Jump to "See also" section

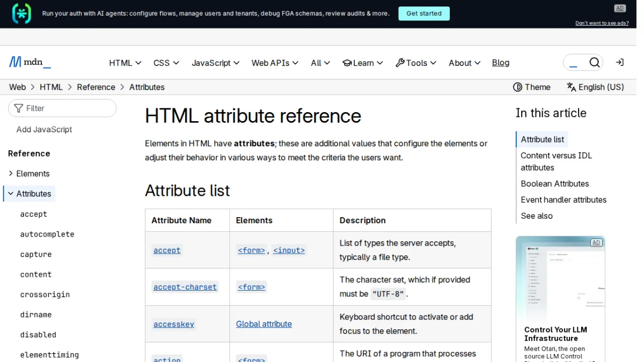(x=537, y=216)
